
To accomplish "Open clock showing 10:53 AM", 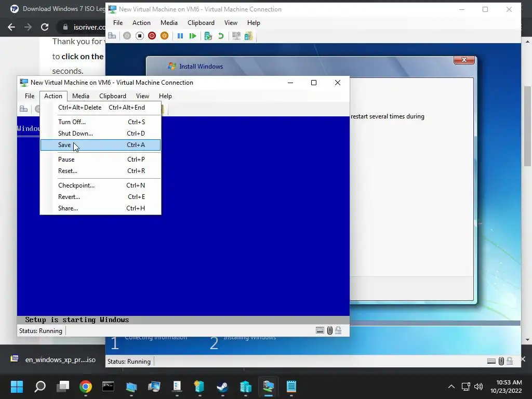I will [x=506, y=387].
